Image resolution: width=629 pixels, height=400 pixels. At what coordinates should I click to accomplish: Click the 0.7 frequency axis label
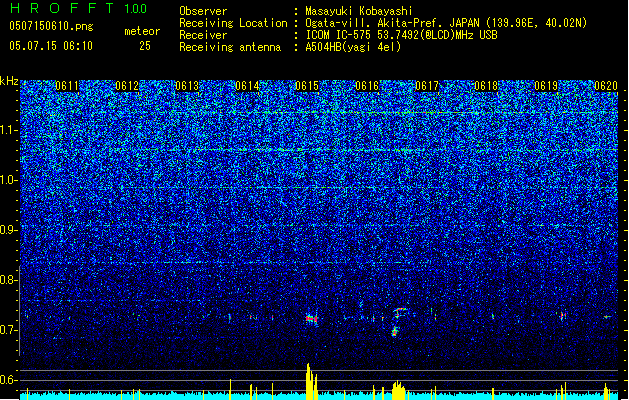point(9,330)
